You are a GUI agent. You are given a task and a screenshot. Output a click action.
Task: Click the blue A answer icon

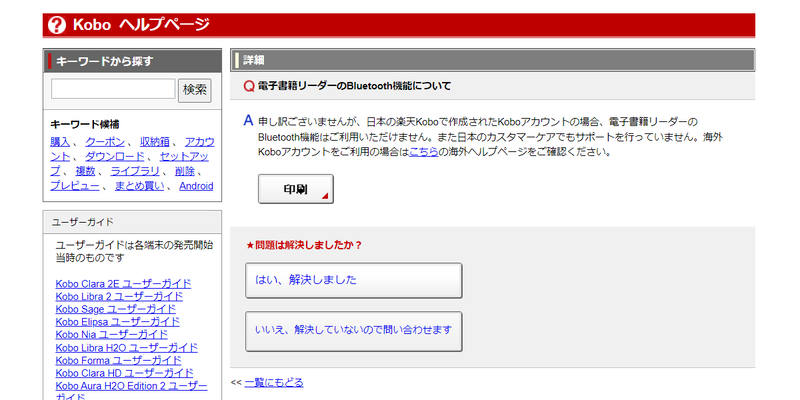(x=248, y=121)
